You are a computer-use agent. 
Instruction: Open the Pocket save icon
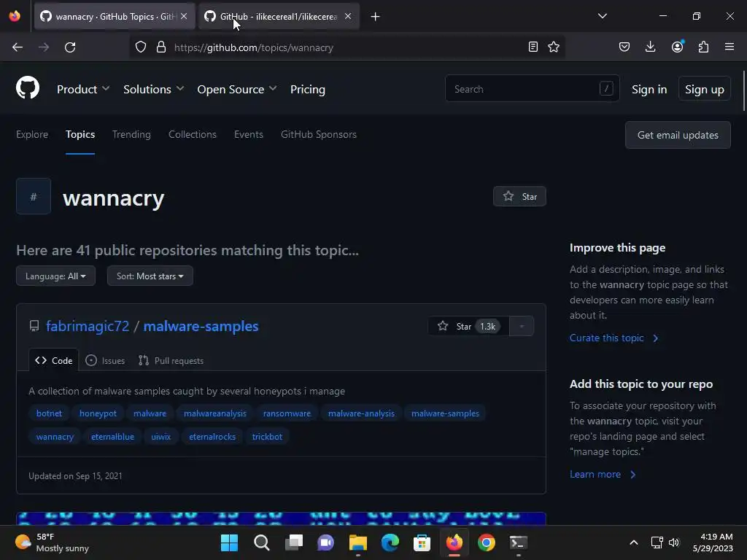point(624,47)
